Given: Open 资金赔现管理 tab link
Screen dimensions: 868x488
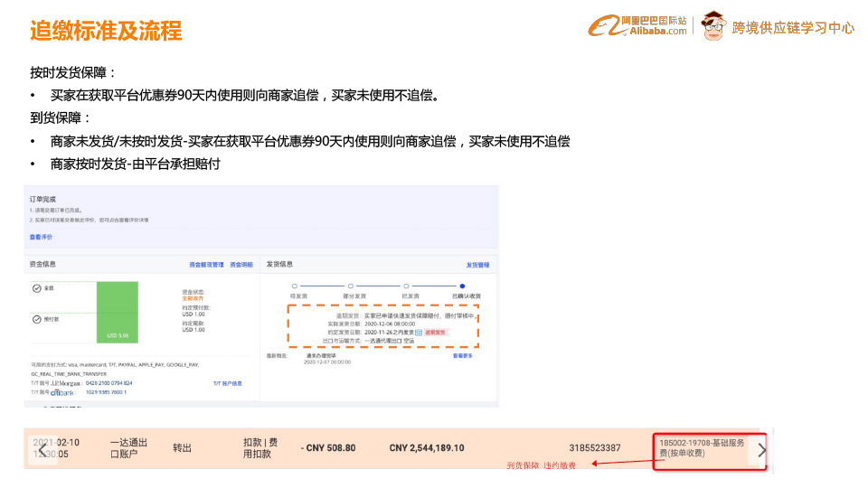Looking at the screenshot, I should [x=205, y=265].
